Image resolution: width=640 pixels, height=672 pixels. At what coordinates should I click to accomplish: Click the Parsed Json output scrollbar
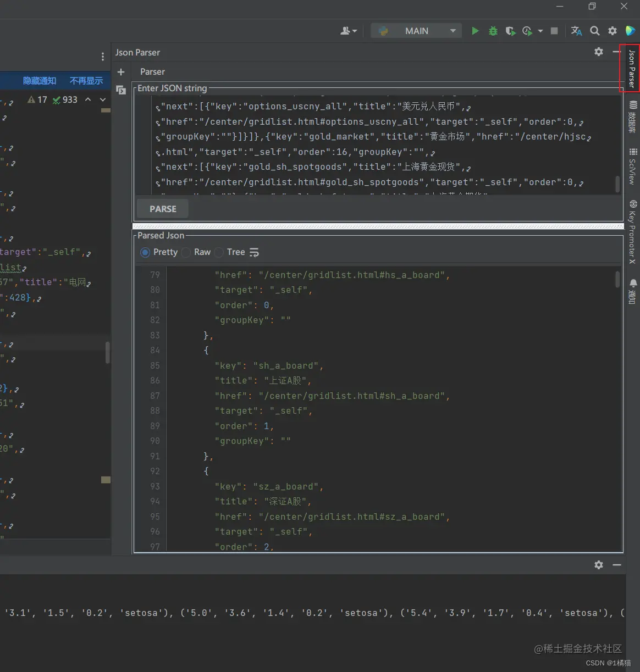point(617,279)
